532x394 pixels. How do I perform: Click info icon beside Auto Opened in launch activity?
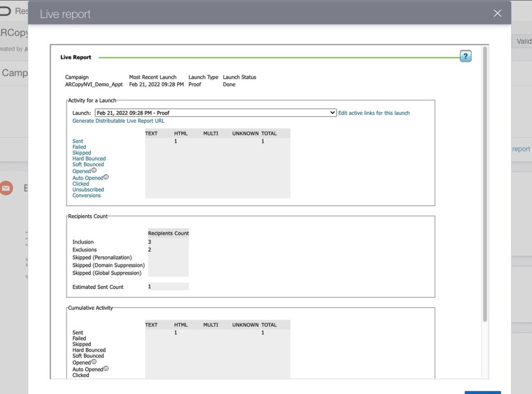(x=106, y=177)
